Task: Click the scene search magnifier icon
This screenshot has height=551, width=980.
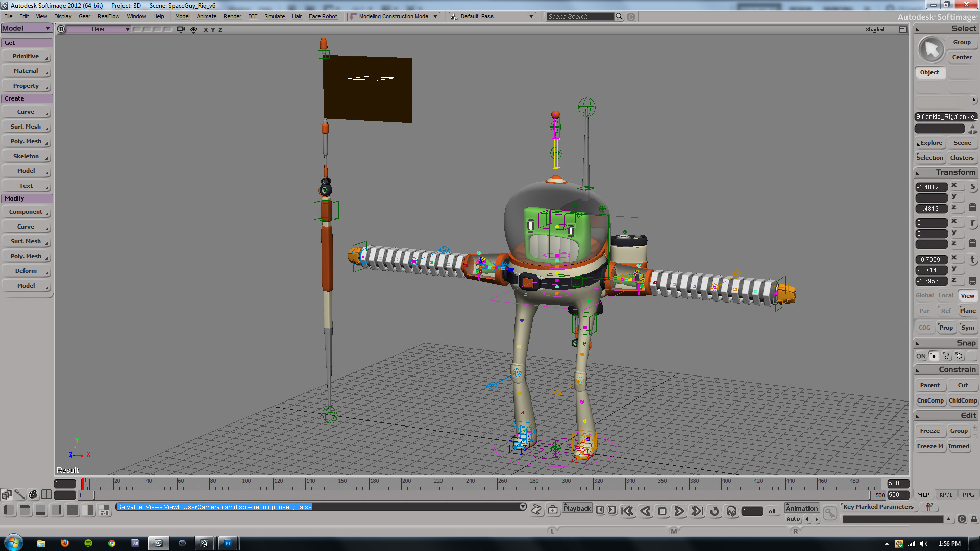Action: [x=619, y=17]
